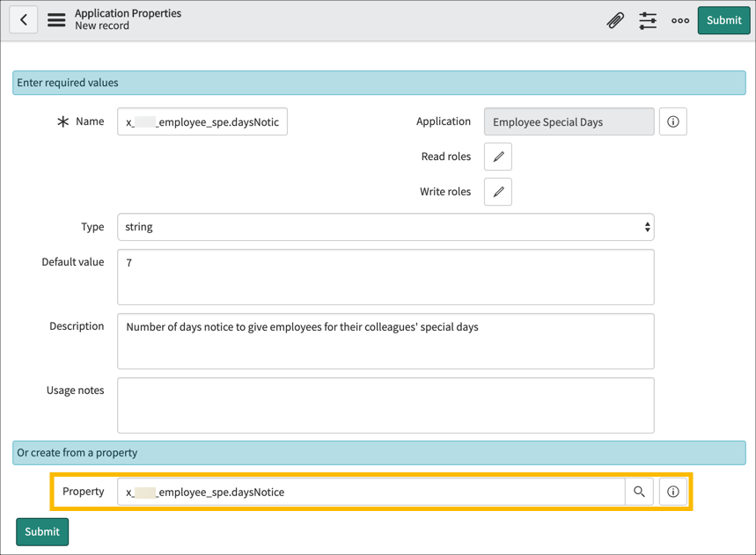
Task: Click inside the Name input field
Action: click(x=202, y=121)
